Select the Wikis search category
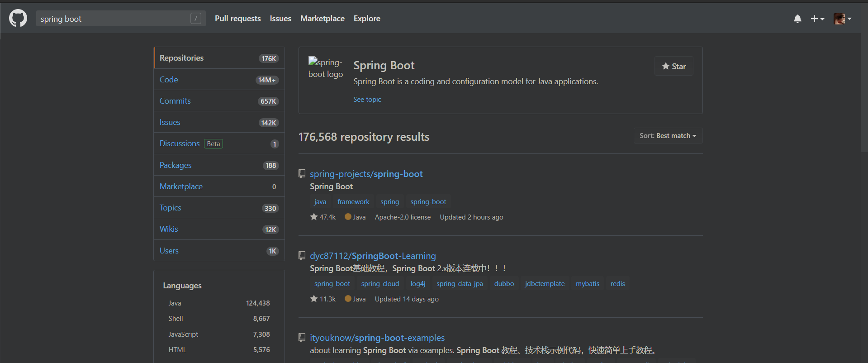The width and height of the screenshot is (868, 363). pos(219,229)
